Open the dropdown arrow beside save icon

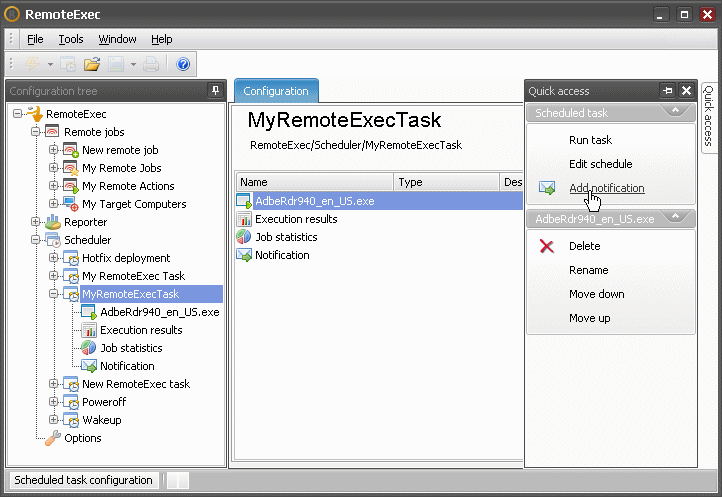pos(133,64)
